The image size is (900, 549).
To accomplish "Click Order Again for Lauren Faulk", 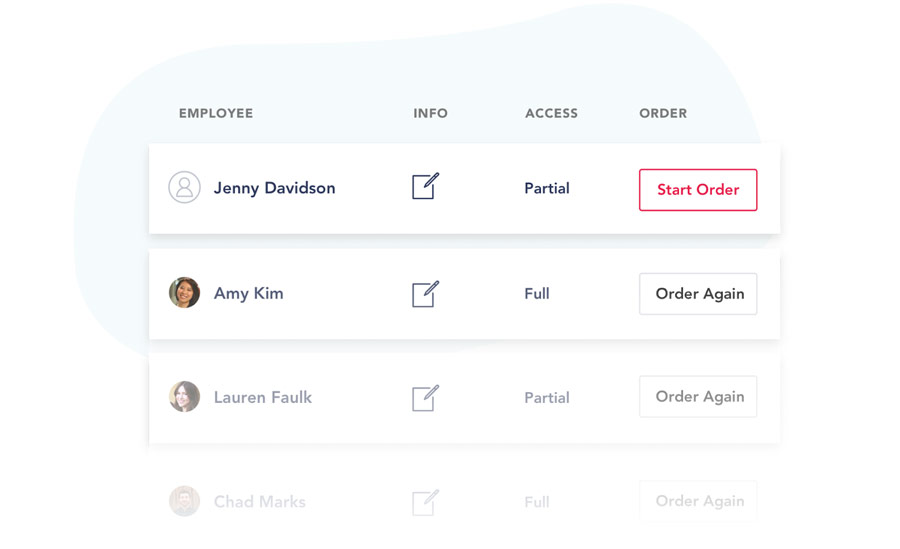I will (x=698, y=397).
